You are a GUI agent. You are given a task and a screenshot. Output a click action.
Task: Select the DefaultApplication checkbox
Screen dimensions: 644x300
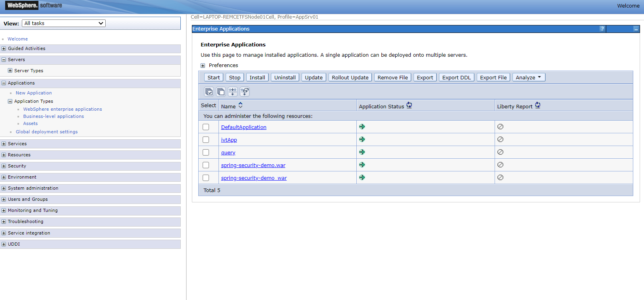click(206, 127)
